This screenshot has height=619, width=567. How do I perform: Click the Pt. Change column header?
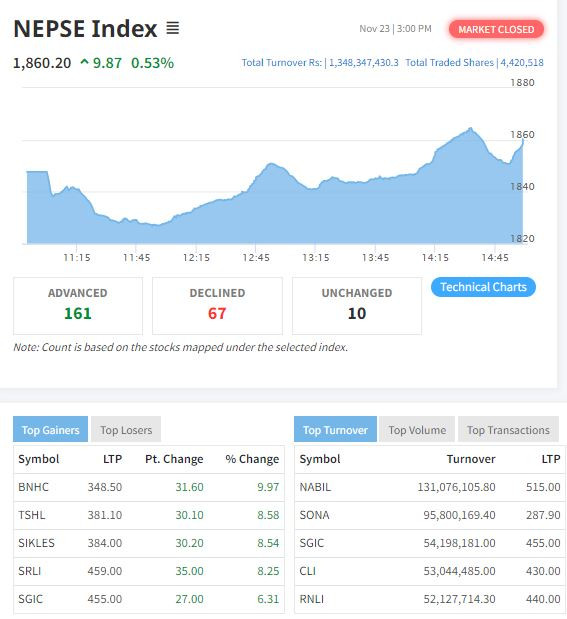pos(174,459)
